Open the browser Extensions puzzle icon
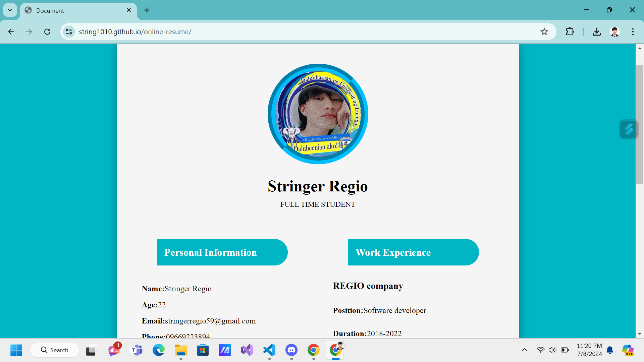The width and height of the screenshot is (644, 362). pos(570,32)
